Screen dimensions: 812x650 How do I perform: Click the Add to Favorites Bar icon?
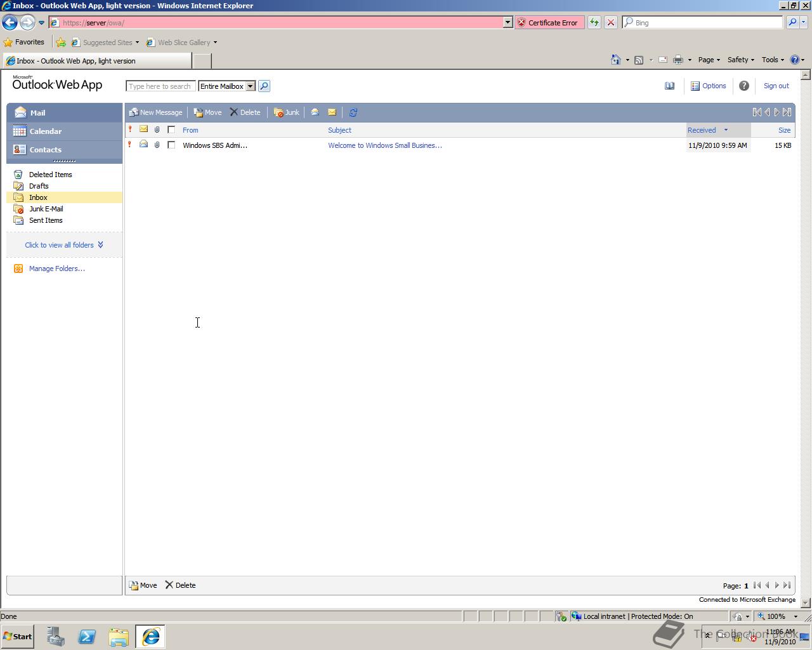[61, 43]
